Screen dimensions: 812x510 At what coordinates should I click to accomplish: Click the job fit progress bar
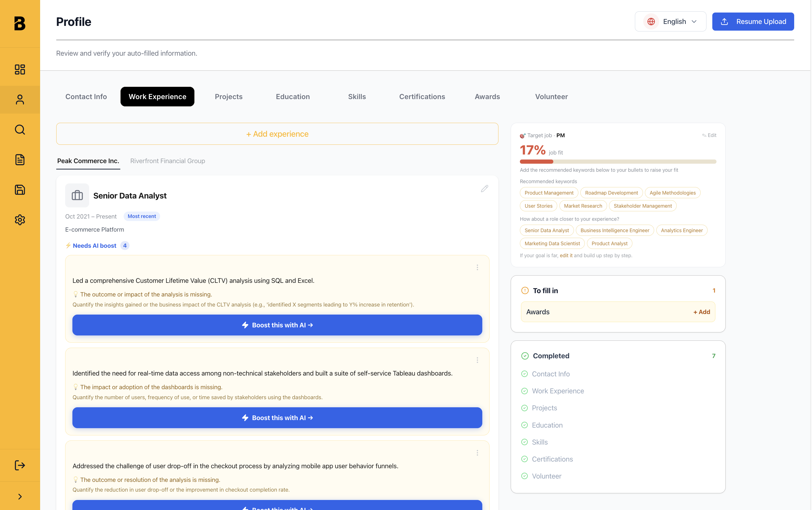pos(618,162)
